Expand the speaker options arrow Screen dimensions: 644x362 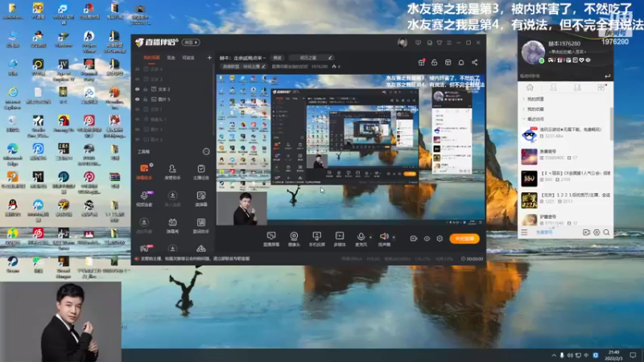tap(394, 237)
